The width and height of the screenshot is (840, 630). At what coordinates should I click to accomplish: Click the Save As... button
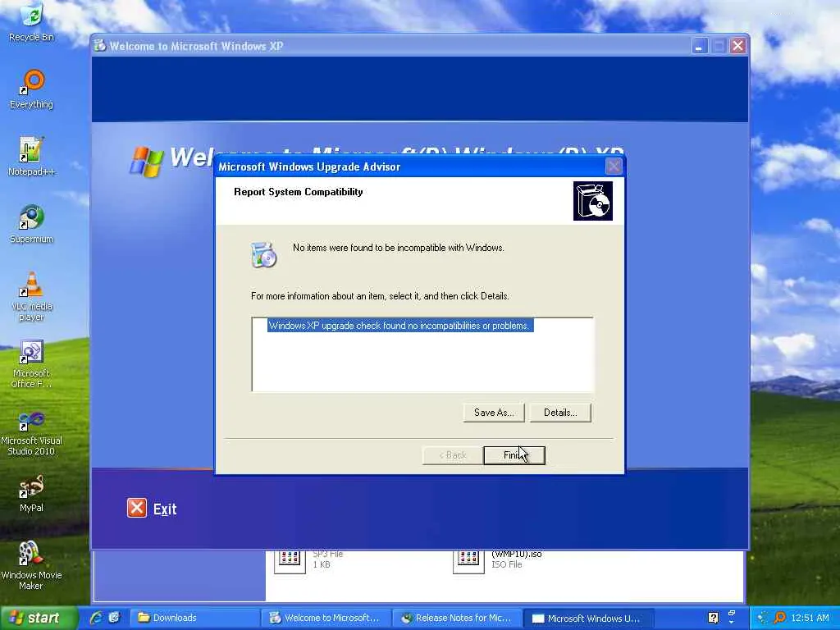[493, 413]
